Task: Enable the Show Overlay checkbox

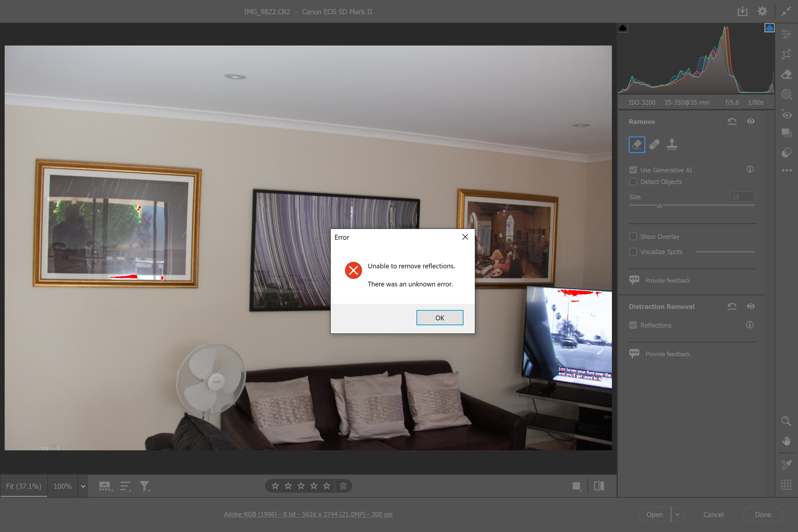Action: coord(633,237)
